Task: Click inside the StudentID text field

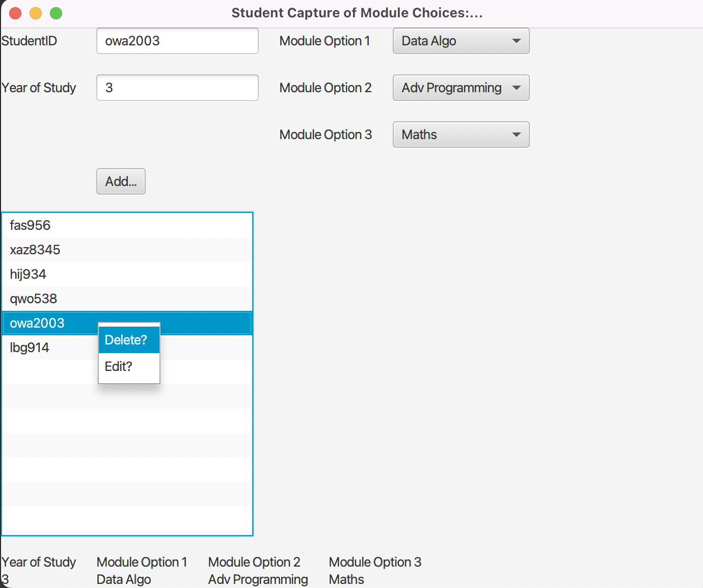Action: point(177,41)
